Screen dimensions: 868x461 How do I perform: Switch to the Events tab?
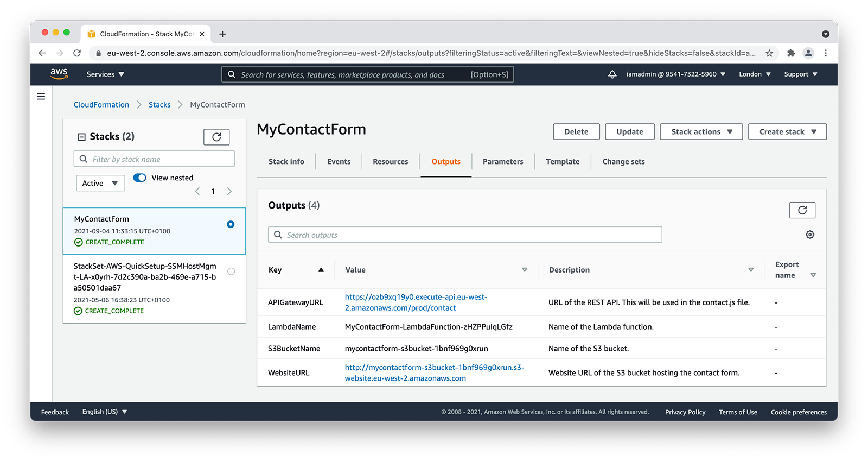[x=339, y=161]
